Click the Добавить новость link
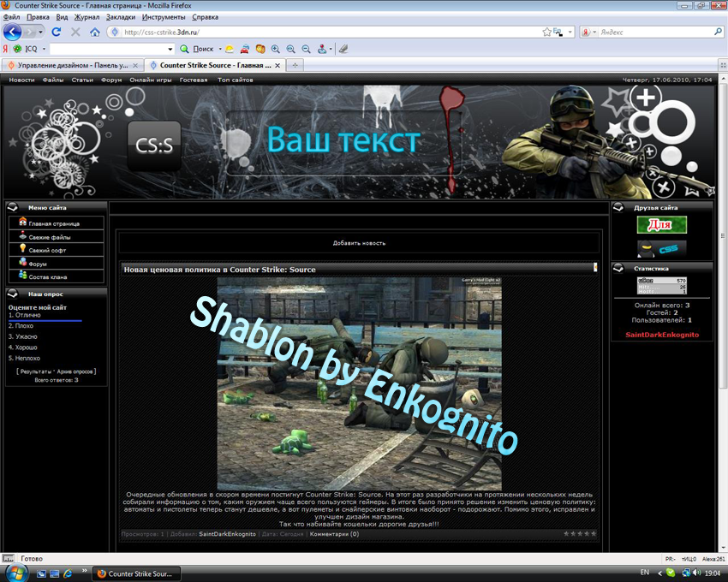This screenshot has width=728, height=582. click(x=359, y=243)
